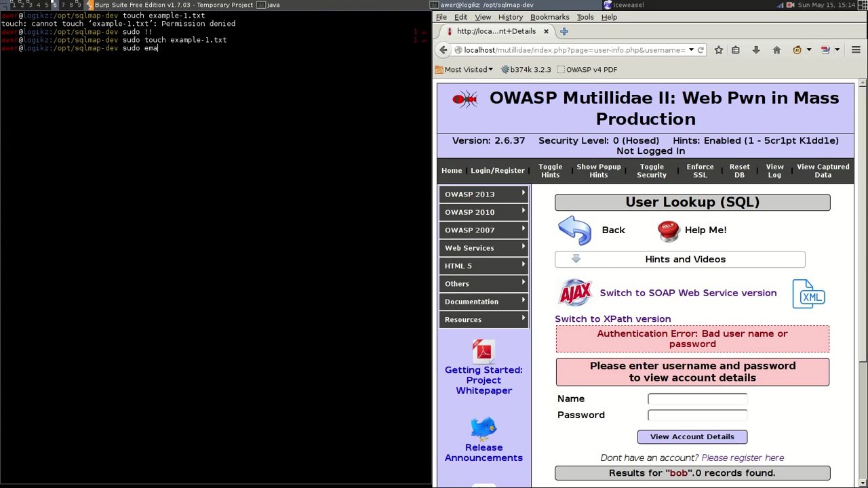Click Show Popup Hints in the nav bar

click(x=599, y=171)
